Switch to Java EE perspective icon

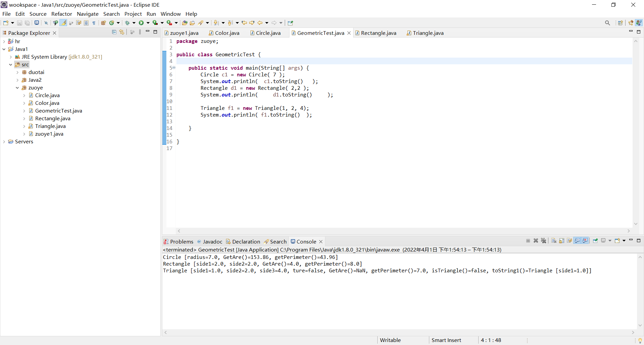631,23
